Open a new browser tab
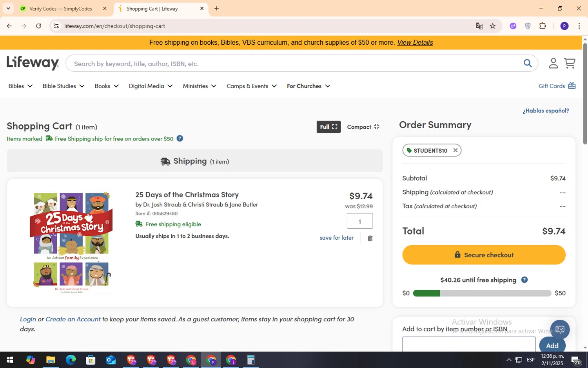 pyautogui.click(x=216, y=8)
